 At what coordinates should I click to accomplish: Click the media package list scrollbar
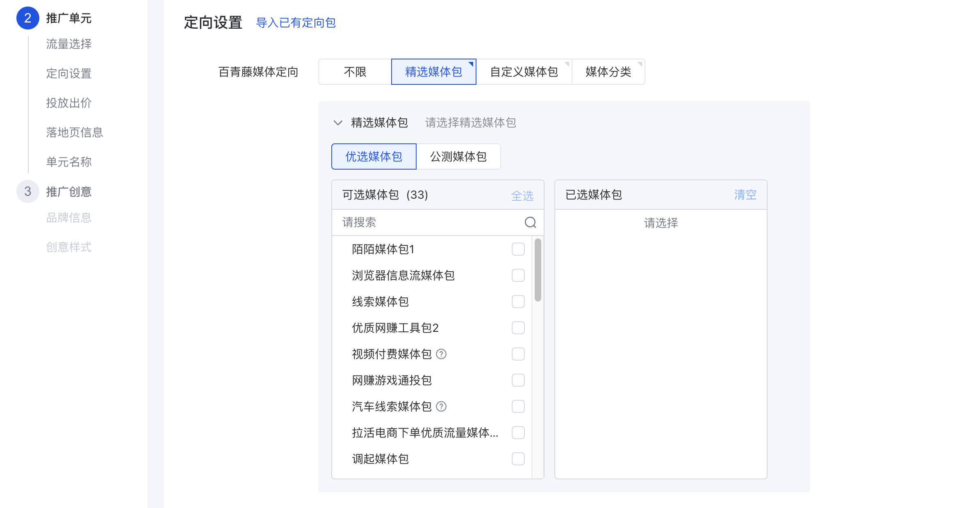click(x=538, y=270)
